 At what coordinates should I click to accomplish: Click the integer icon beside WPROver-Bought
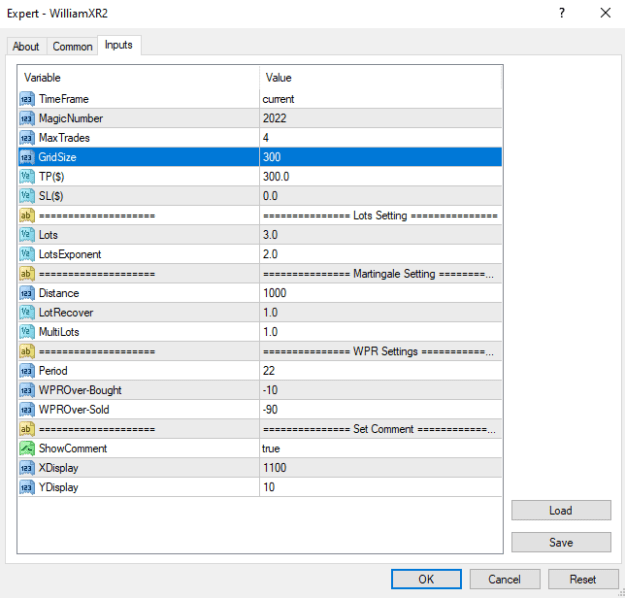(27, 390)
